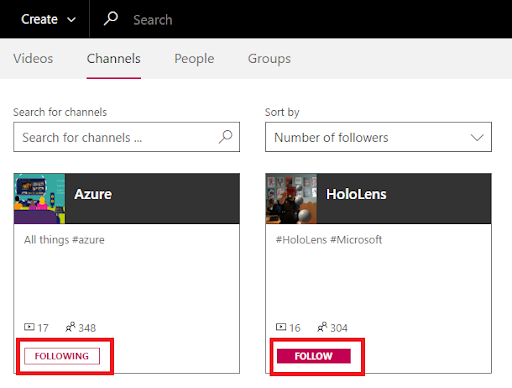The height and width of the screenshot is (388, 512).
Task: Click the 'Sort by' label
Action: 282,112
